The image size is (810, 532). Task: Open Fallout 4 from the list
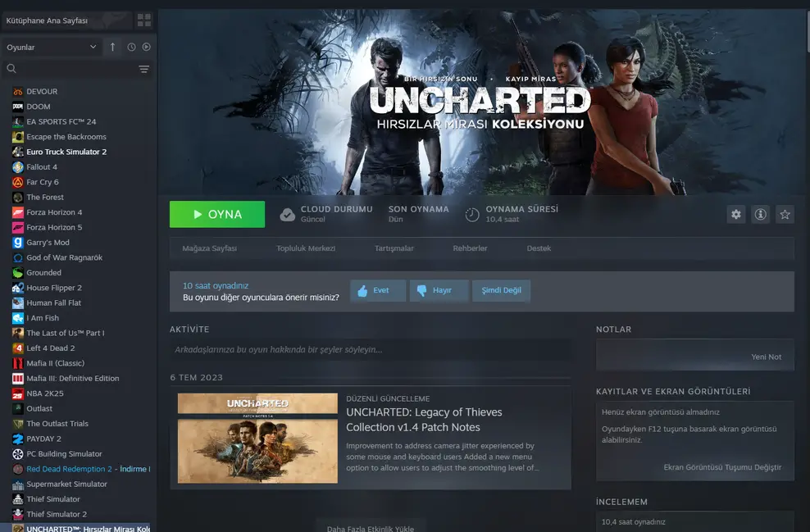click(42, 167)
